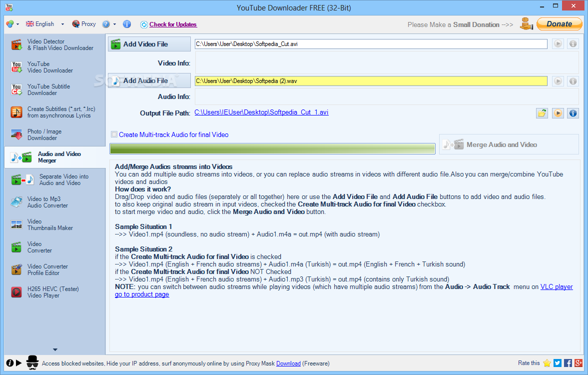Open the Video Thumbnails Maker

click(55, 225)
